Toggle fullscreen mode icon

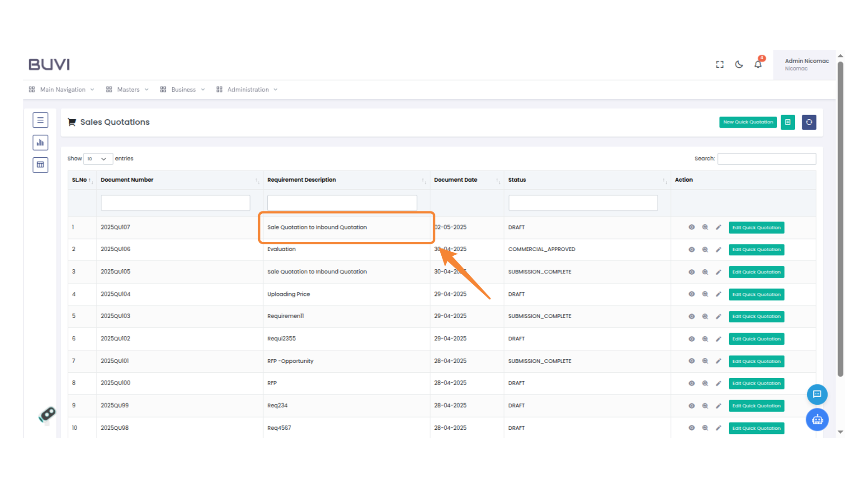720,65
